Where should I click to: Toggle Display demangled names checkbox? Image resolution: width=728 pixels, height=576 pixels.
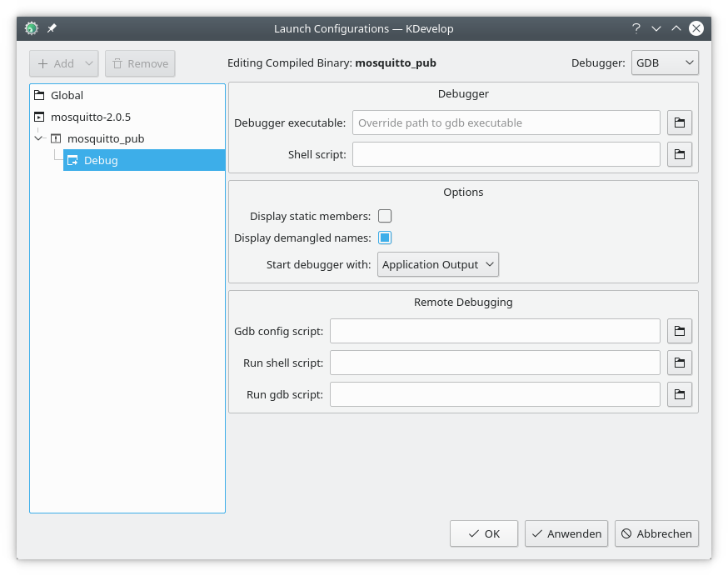(385, 238)
